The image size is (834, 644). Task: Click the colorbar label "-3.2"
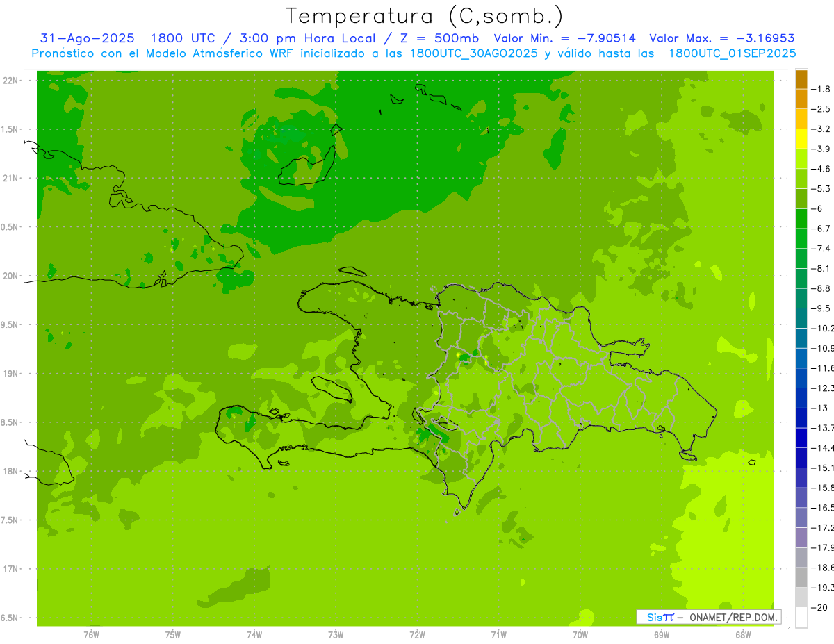[821, 129]
